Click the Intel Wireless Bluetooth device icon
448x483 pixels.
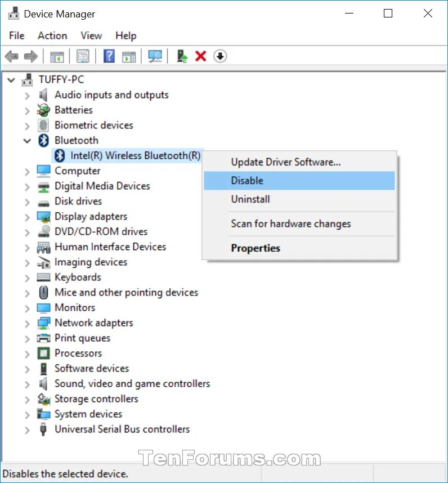point(60,155)
